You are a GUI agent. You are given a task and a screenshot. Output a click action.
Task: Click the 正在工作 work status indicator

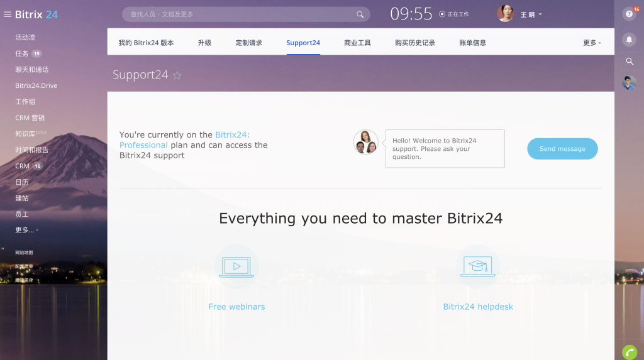tap(454, 14)
